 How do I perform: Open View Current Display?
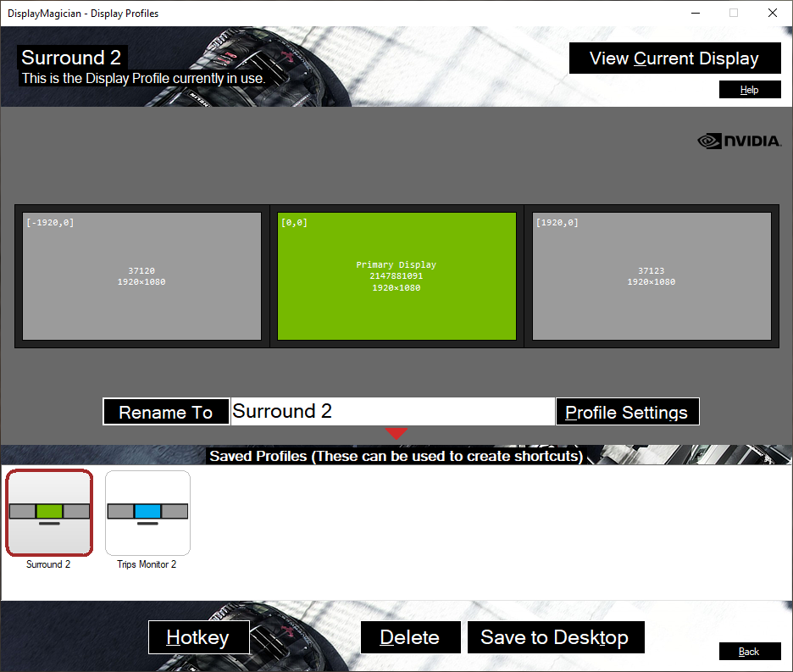pyautogui.click(x=674, y=58)
